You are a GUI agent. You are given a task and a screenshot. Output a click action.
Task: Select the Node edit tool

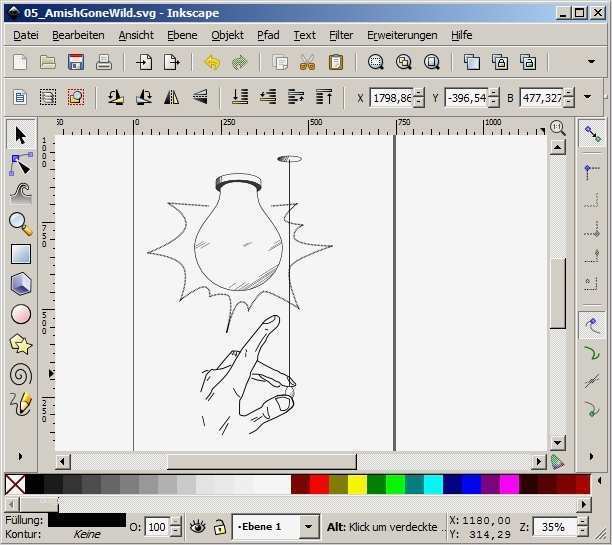pos(20,164)
